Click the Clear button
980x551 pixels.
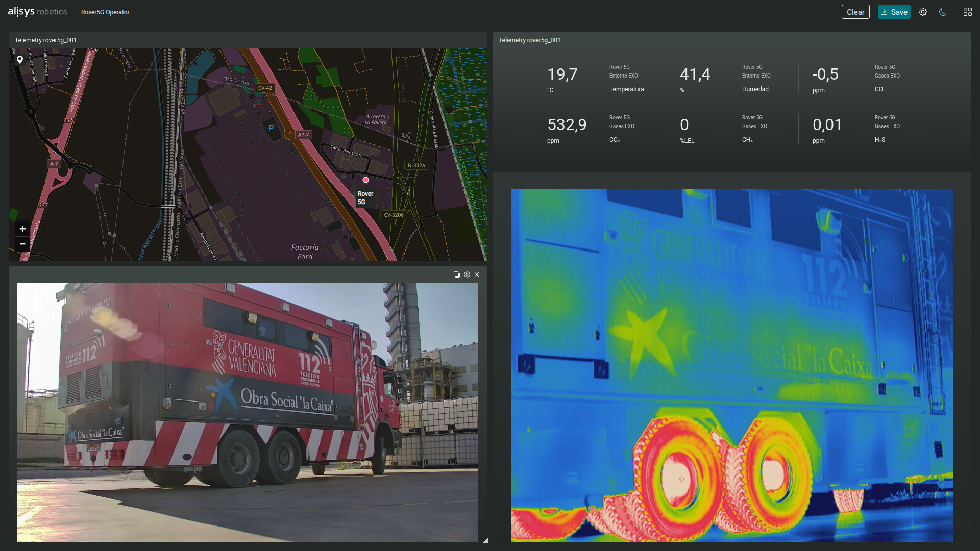[x=855, y=12]
